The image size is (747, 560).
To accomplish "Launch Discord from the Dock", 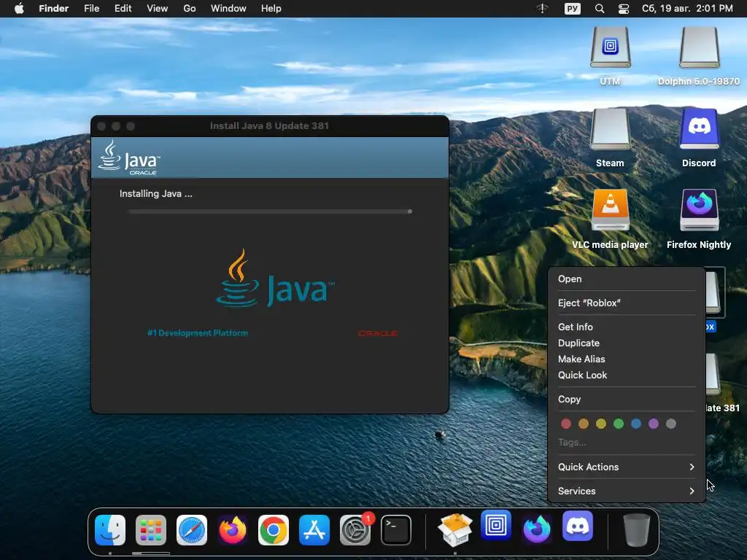I will coord(578,526).
